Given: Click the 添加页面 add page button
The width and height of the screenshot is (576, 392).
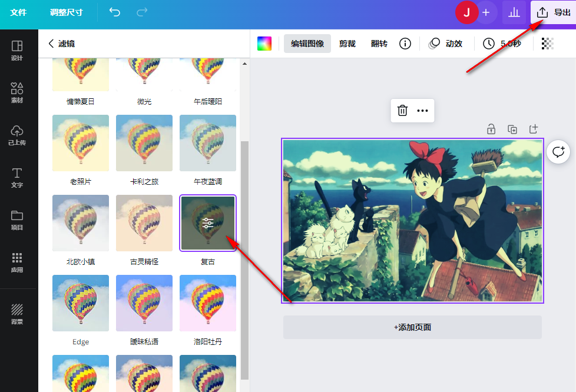Looking at the screenshot, I should (412, 327).
